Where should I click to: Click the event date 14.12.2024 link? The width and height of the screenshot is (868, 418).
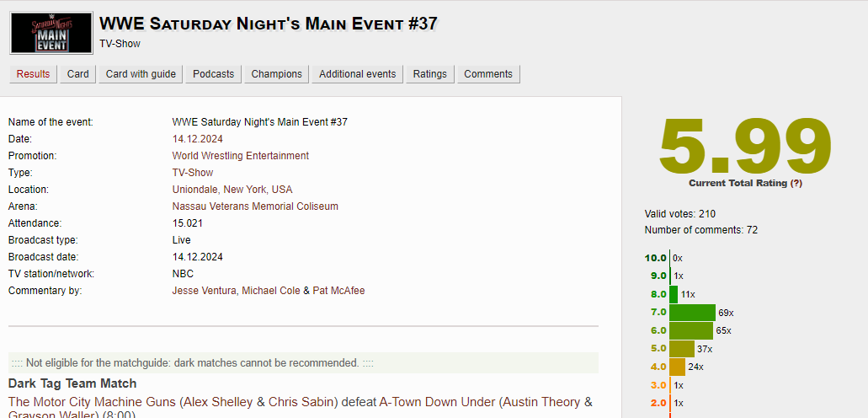(198, 139)
